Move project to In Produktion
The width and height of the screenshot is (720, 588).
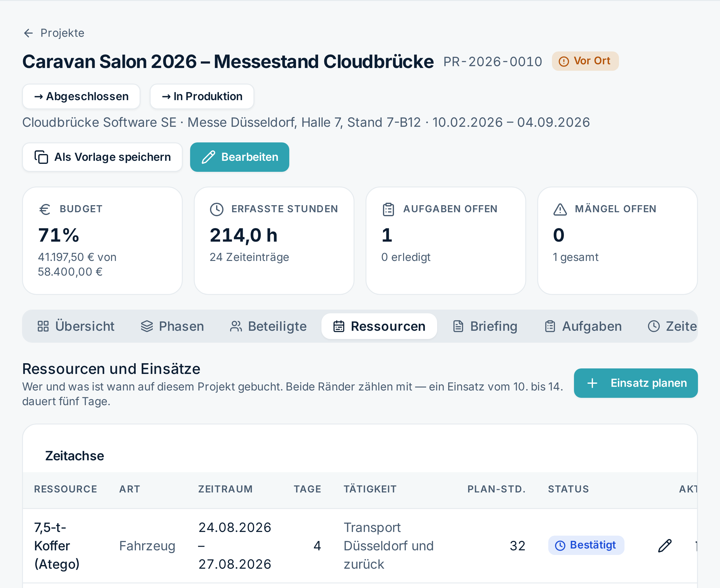(x=202, y=96)
